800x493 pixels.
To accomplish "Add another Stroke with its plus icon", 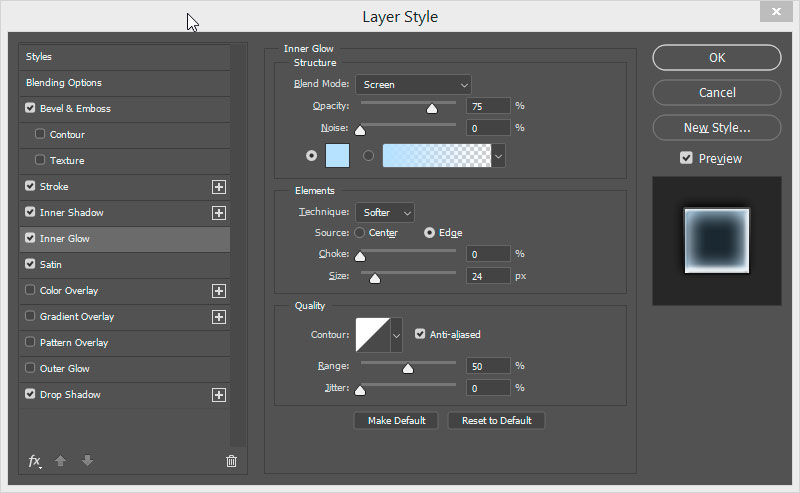I will (x=219, y=187).
